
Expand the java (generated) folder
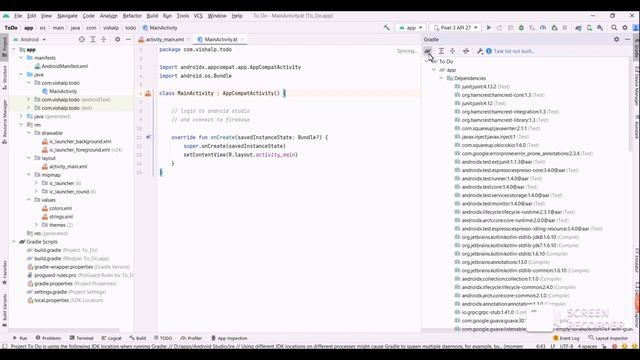(x=21, y=116)
